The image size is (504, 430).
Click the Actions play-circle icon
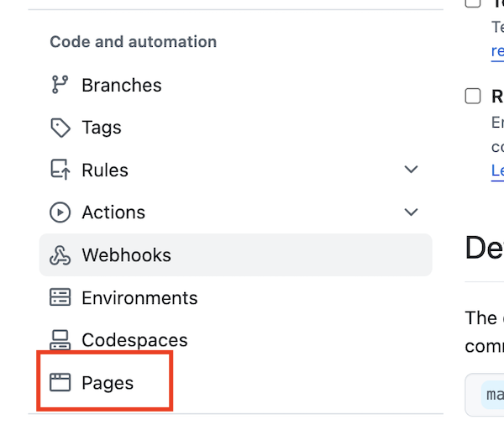pyautogui.click(x=60, y=212)
